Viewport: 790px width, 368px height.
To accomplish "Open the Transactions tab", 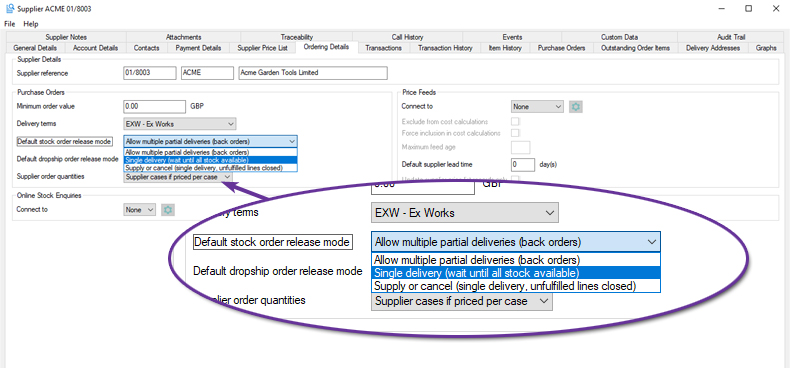I will pos(383,48).
